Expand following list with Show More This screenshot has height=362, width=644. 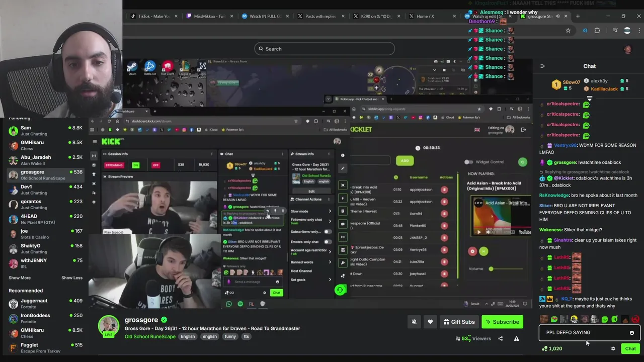20,278
